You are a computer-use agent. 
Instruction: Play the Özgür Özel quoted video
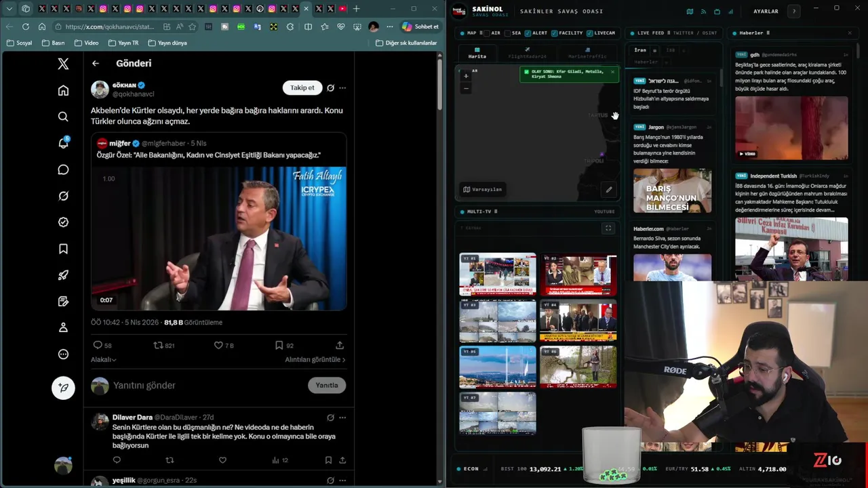coord(219,238)
